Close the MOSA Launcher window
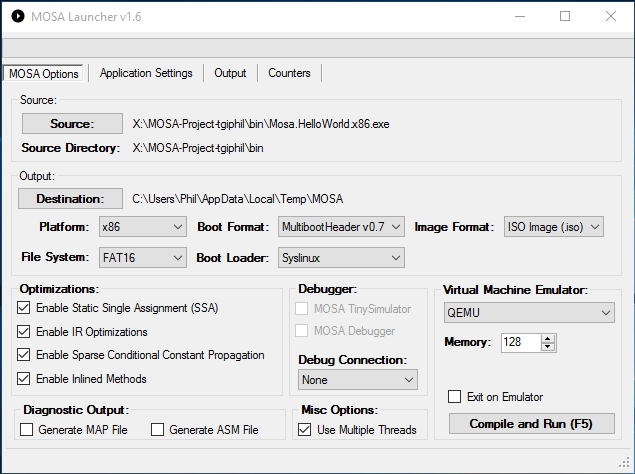This screenshot has height=474, width=635. (x=611, y=17)
